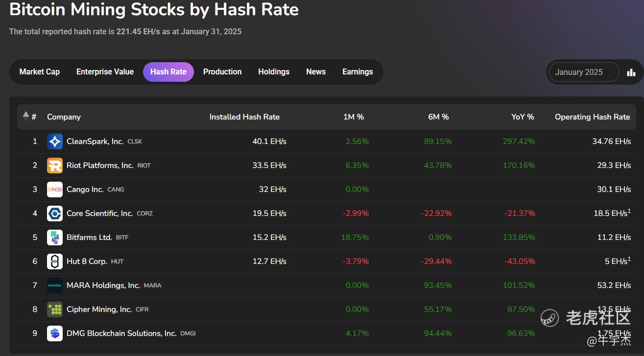Click the Core Scientific logo icon
Image resolution: width=644 pixels, height=356 pixels.
pos(55,214)
